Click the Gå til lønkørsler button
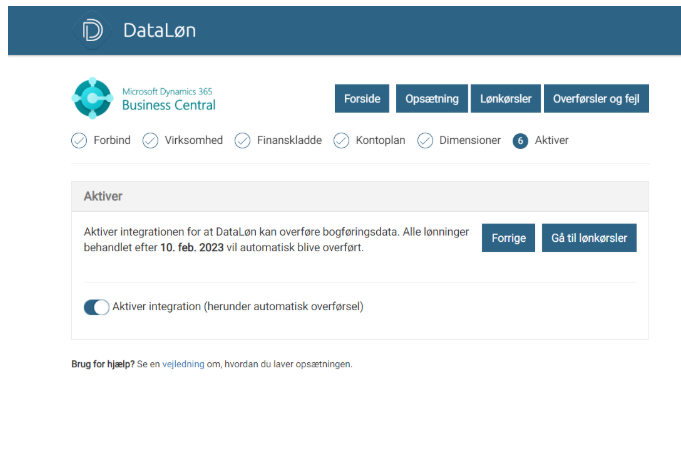This screenshot has height=457, width=681. 590,238
